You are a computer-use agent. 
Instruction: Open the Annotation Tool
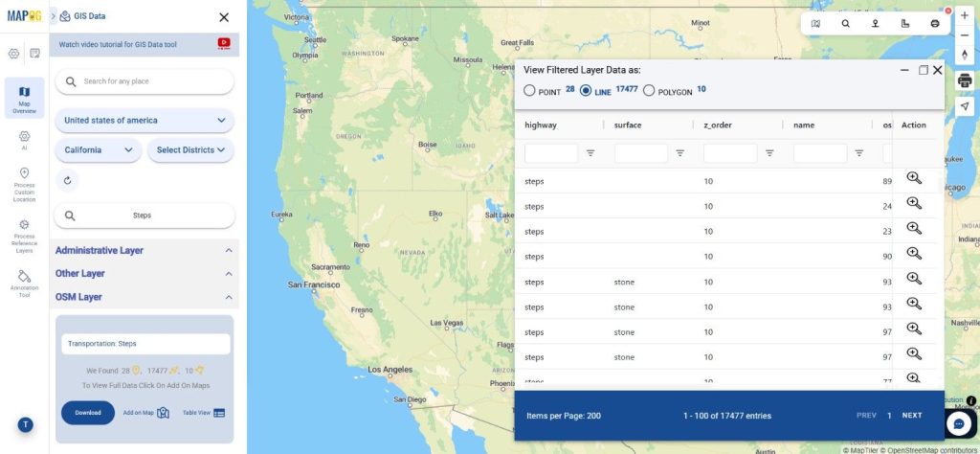coord(24,284)
